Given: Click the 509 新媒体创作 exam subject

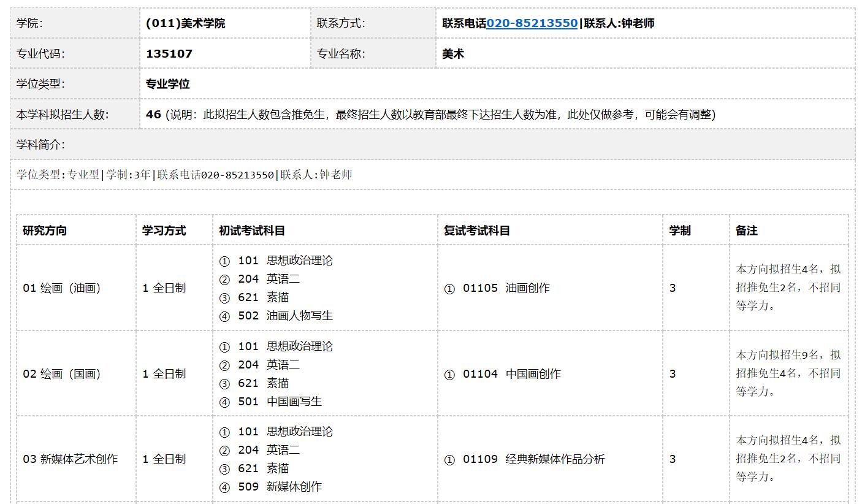Looking at the screenshot, I should pos(280,487).
